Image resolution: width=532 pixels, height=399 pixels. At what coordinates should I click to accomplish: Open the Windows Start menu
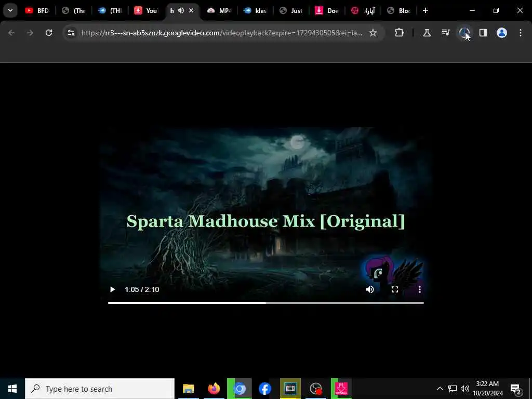[x=12, y=389]
